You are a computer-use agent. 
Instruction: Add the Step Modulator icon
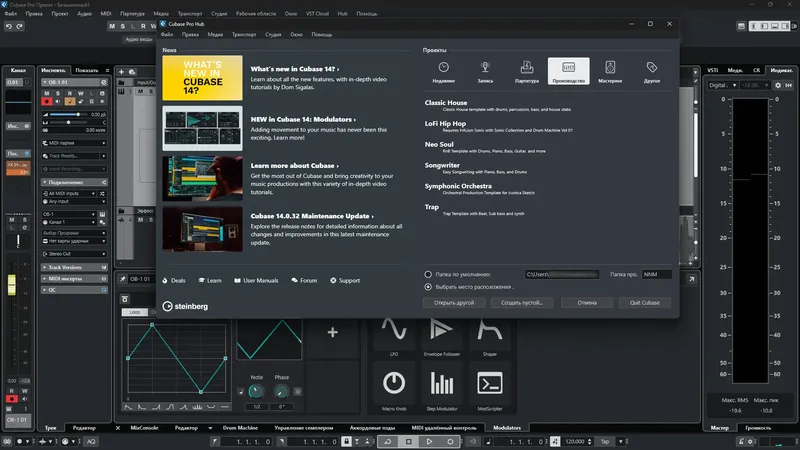(x=441, y=387)
